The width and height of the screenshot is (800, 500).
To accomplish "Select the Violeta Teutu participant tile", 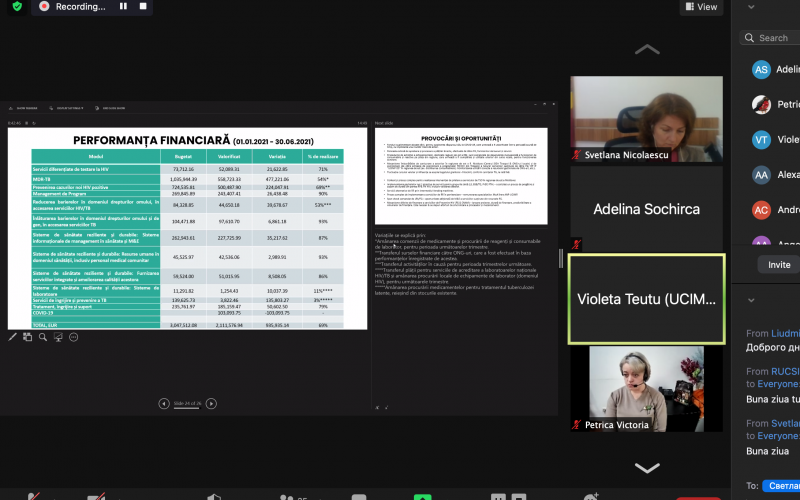I will click(x=646, y=298).
